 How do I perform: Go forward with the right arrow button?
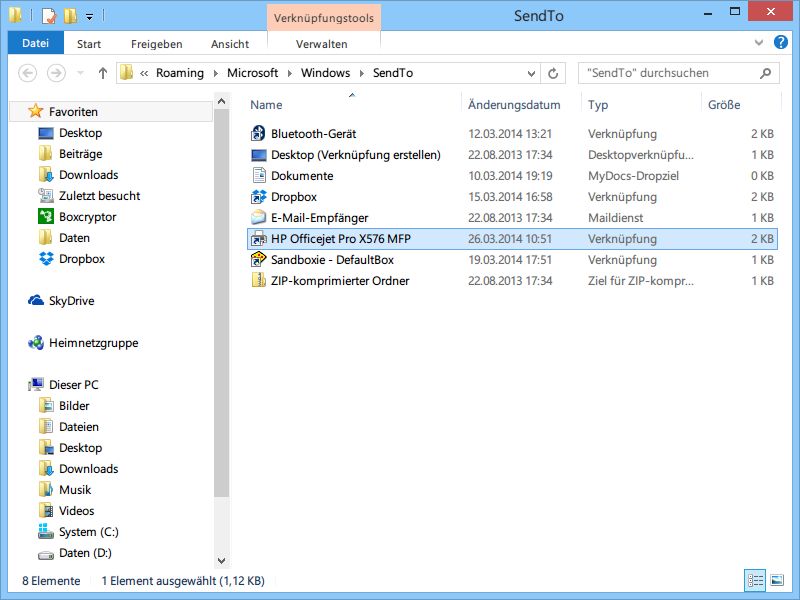tap(56, 73)
